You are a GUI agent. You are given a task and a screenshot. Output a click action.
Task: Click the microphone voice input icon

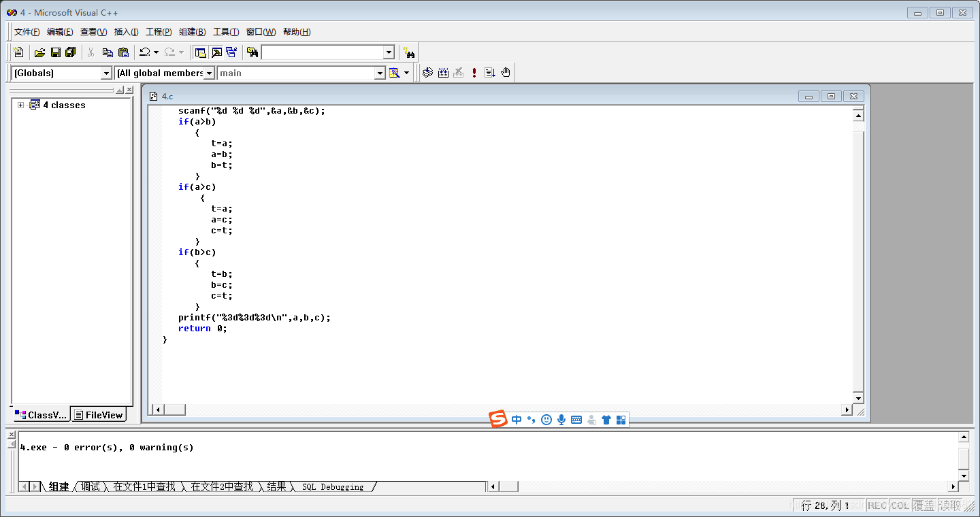561,420
